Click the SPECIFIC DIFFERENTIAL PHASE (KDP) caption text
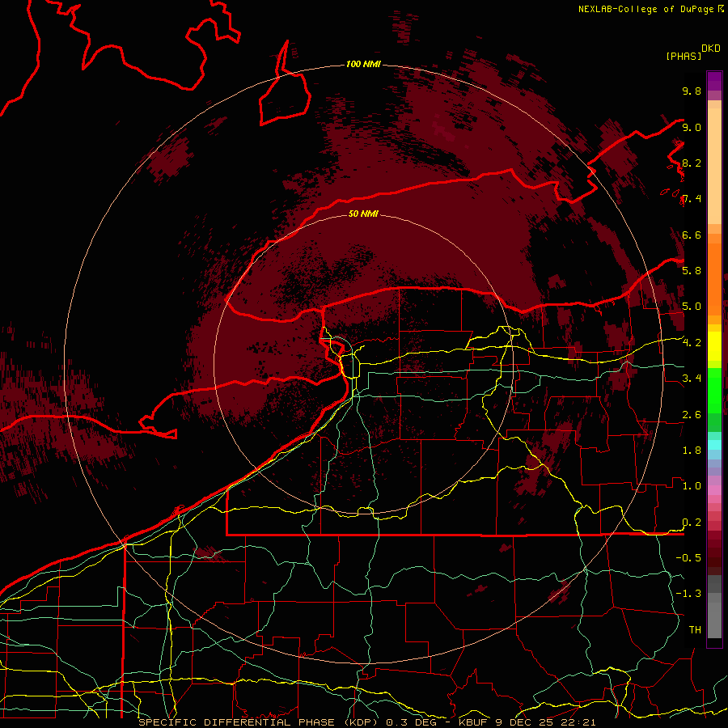The image size is (728, 728). coord(259,722)
